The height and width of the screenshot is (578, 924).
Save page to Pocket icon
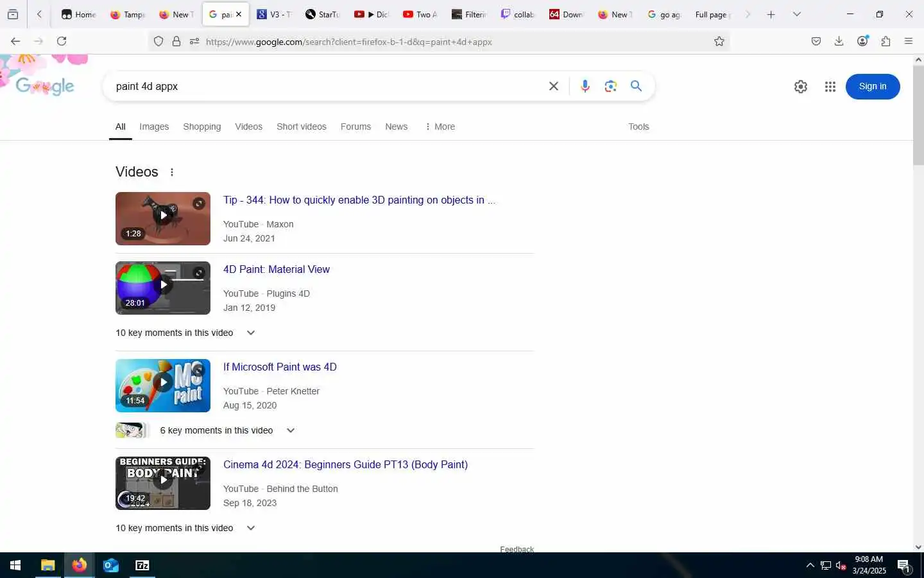(x=816, y=42)
